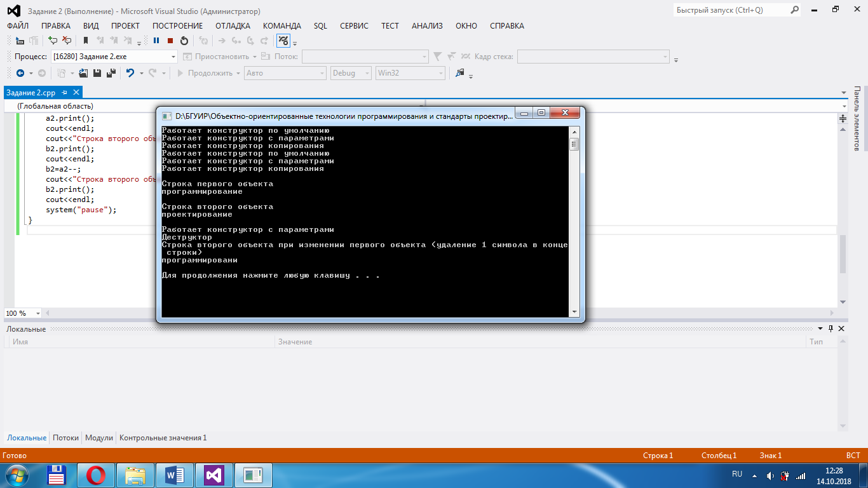Viewport: 868px width, 488px height.
Task: Undo the last action
Action: [x=130, y=73]
